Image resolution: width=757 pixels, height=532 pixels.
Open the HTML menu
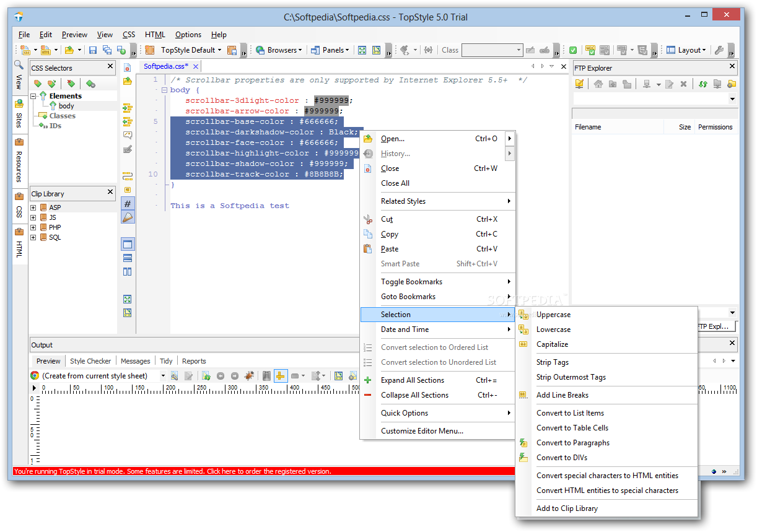(x=155, y=35)
